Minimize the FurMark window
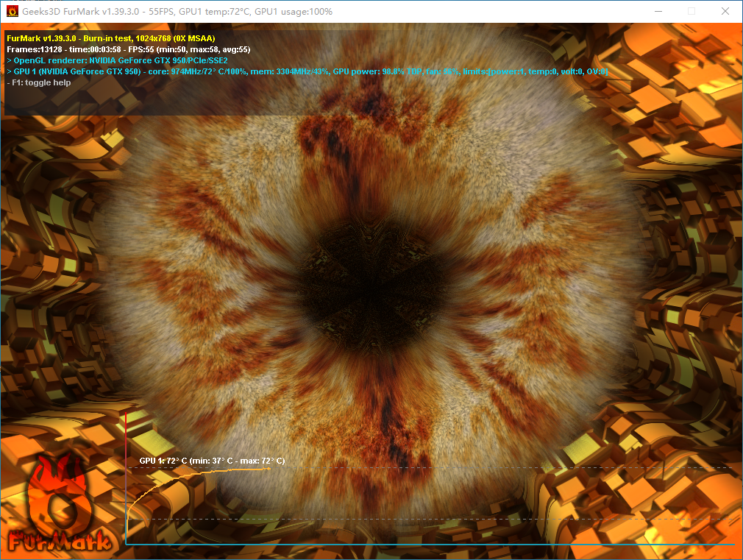Viewport: 743px width, 560px height. pos(658,12)
